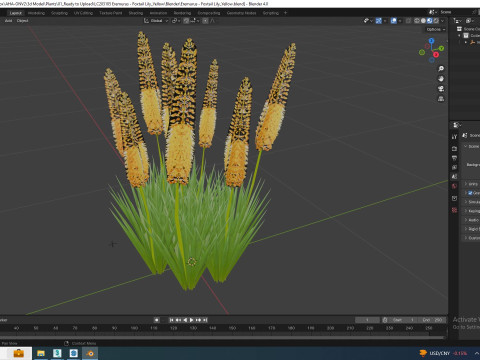480x360 pixels.
Task: Open the Rendering workspace tab
Action: 182,13
